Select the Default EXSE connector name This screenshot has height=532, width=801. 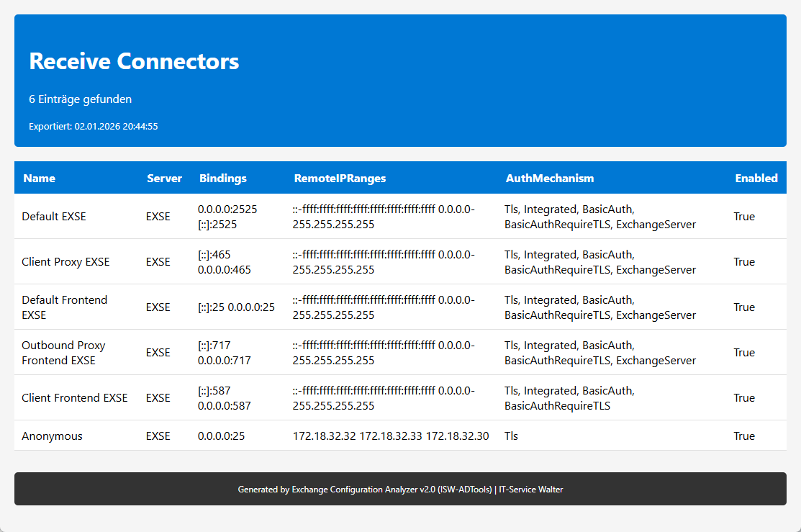pyautogui.click(x=54, y=217)
